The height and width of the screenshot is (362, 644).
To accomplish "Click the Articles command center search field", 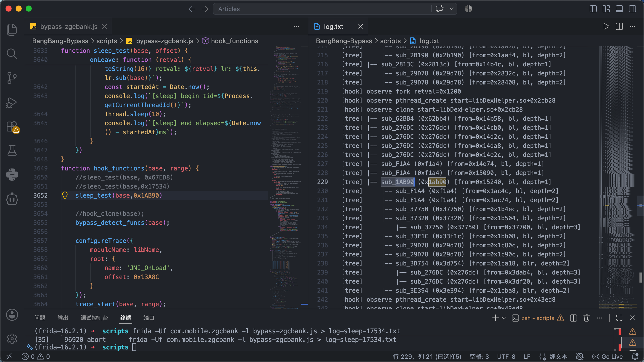I will 322,9.
